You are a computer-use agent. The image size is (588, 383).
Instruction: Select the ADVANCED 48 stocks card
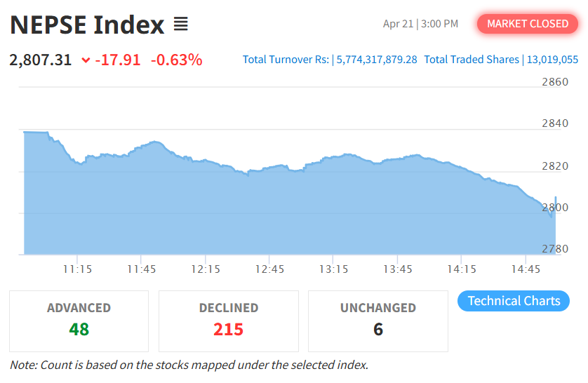79,321
